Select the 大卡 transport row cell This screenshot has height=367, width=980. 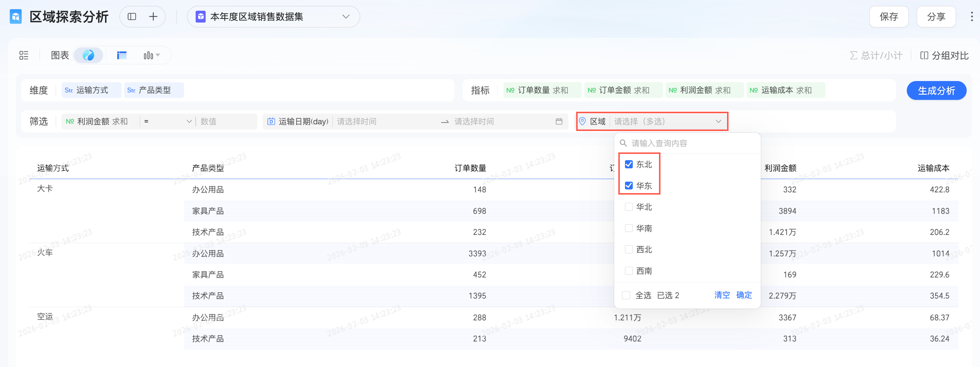tap(45, 189)
